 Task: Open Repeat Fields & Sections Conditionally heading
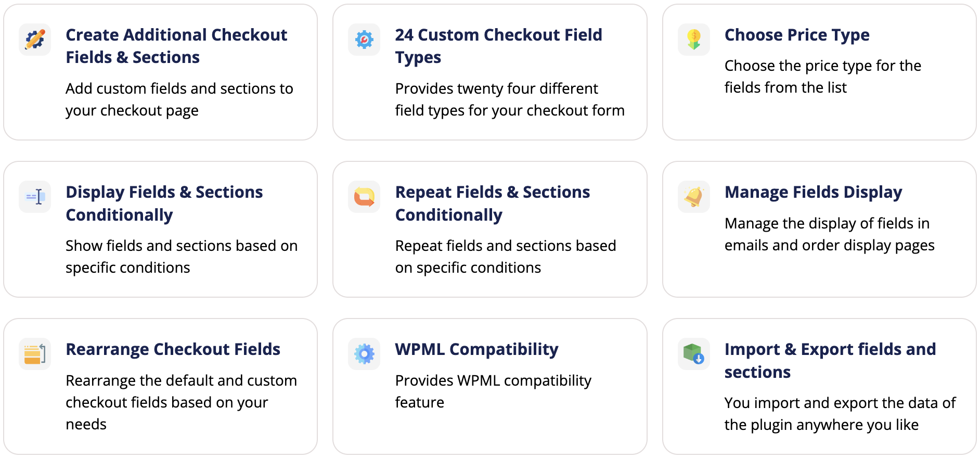pos(493,203)
